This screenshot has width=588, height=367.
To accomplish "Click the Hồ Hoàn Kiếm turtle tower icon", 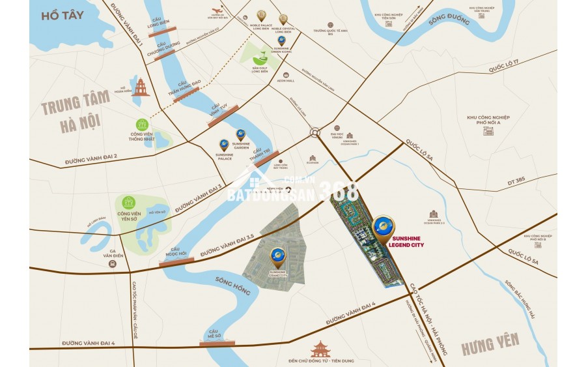I will tap(141, 87).
